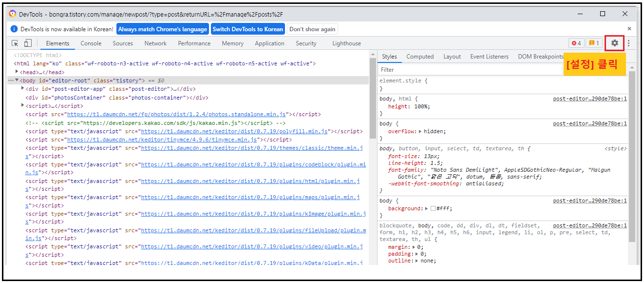Expand the margin property triangle
This screenshot has height=283, width=644.
click(x=414, y=247)
